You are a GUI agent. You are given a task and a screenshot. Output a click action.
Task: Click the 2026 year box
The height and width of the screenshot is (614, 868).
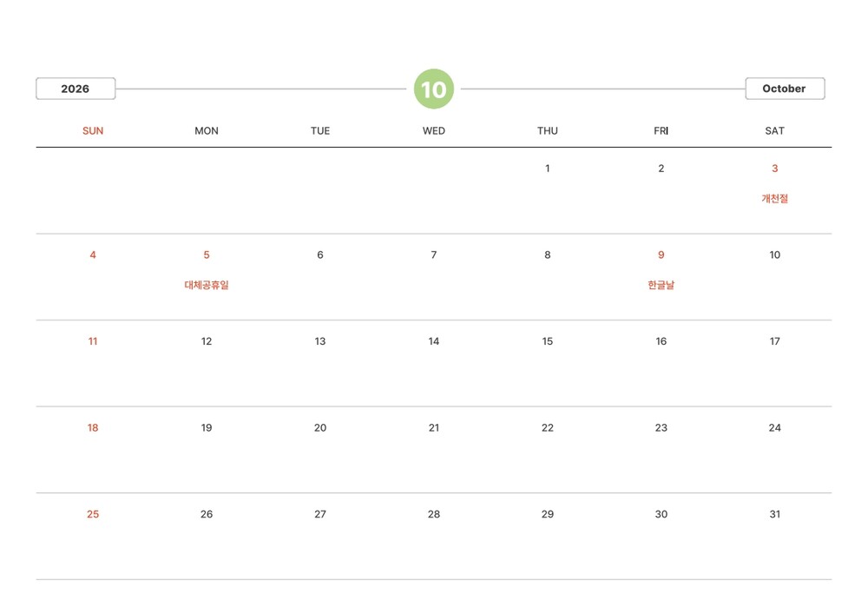(x=76, y=89)
